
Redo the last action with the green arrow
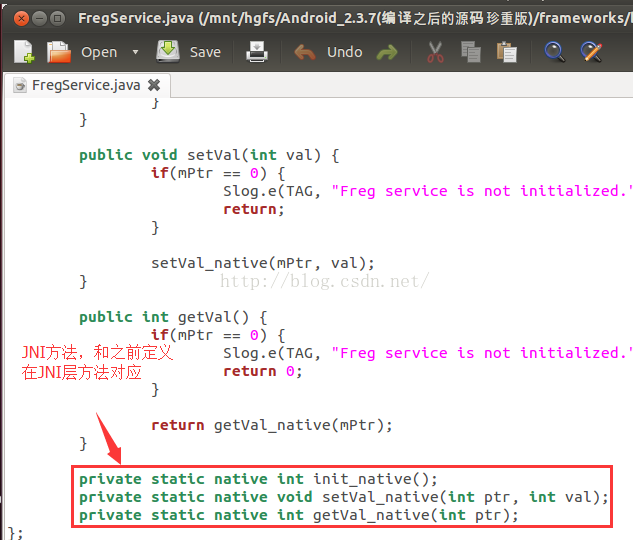point(387,52)
